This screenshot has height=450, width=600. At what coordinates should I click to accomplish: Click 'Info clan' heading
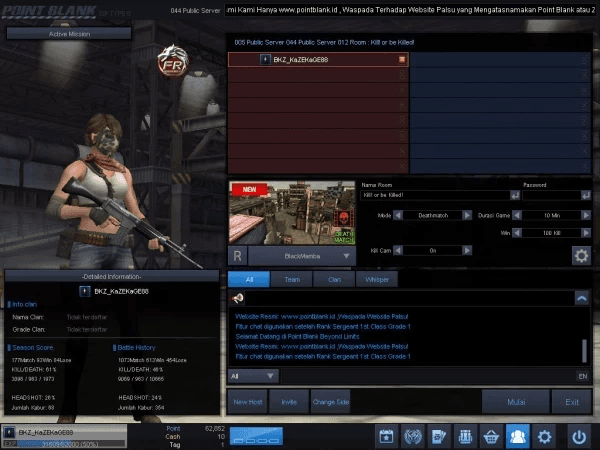(24, 304)
